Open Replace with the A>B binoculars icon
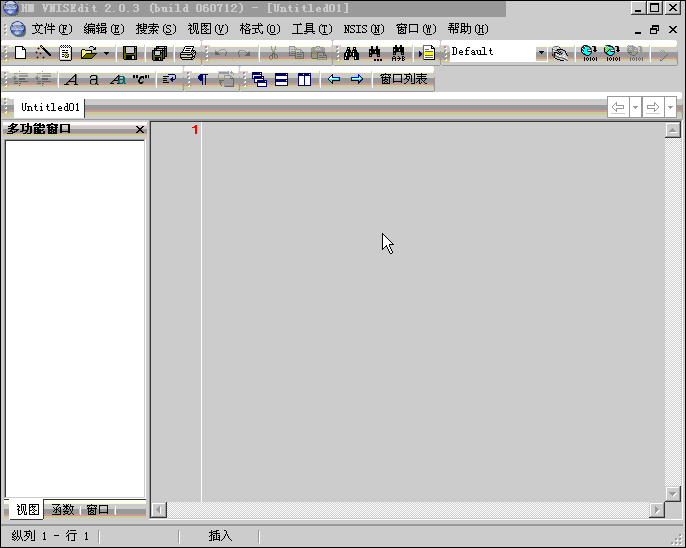The image size is (686, 548). click(x=398, y=53)
